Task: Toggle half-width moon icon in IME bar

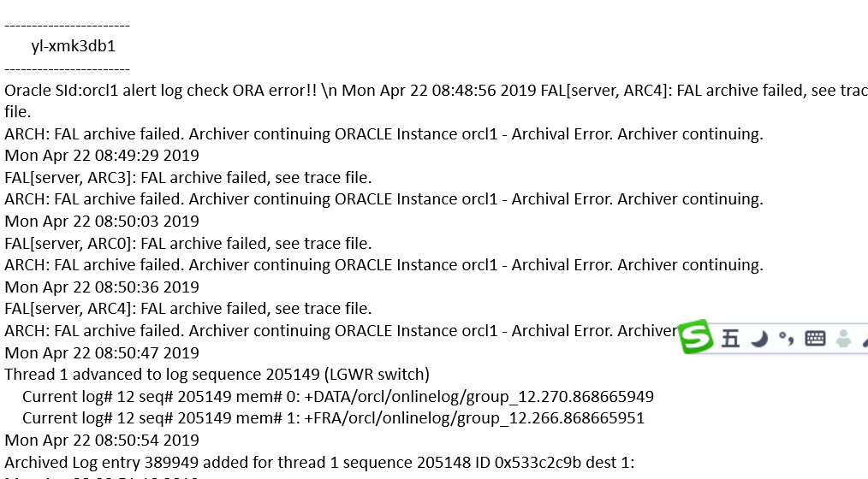Action: pyautogui.click(x=759, y=340)
